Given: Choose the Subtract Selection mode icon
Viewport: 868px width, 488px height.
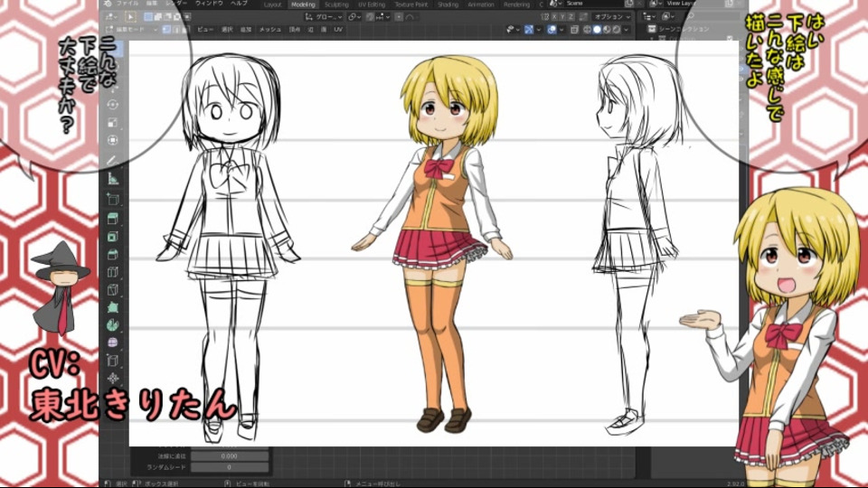Looking at the screenshot, I should click(x=166, y=17).
